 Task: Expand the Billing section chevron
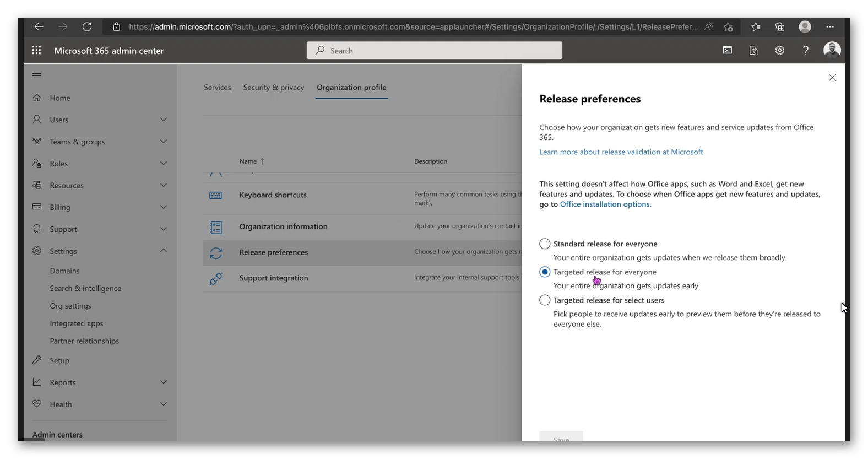164,207
